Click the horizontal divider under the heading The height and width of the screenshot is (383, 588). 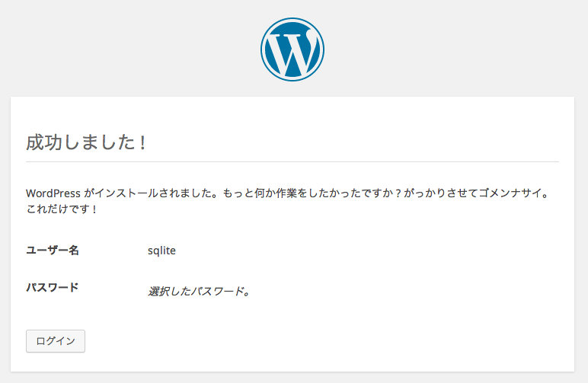tap(292, 162)
